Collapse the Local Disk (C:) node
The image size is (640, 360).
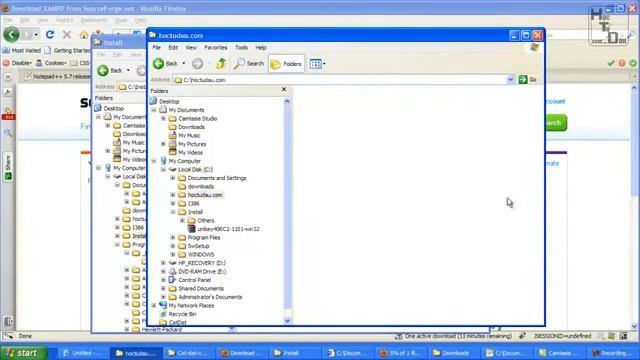pos(163,169)
